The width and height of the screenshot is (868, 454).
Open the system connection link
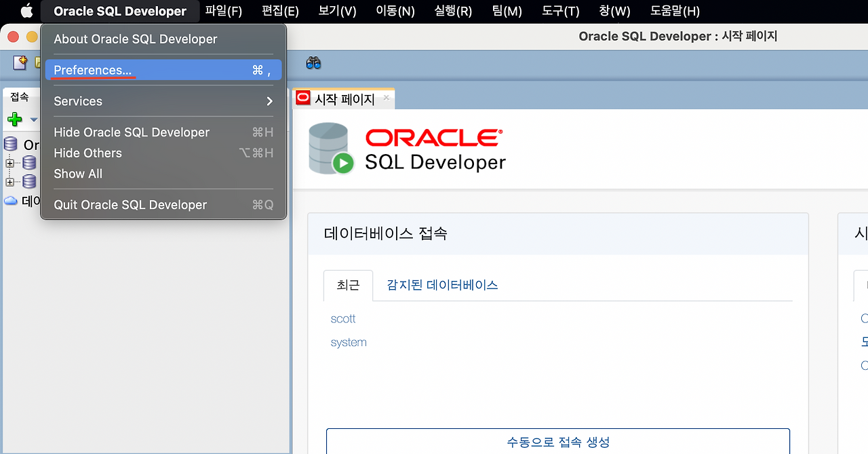point(348,342)
